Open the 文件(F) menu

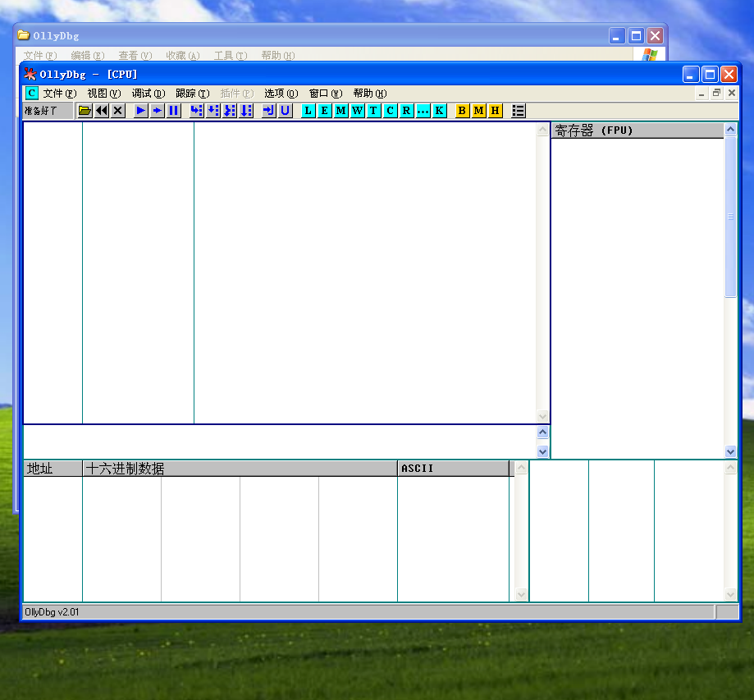click(x=59, y=94)
